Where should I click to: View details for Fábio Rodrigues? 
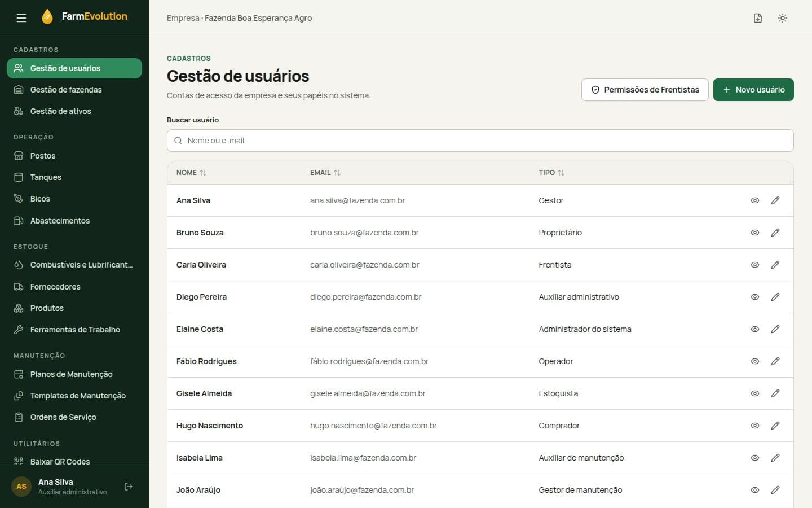[755, 361]
